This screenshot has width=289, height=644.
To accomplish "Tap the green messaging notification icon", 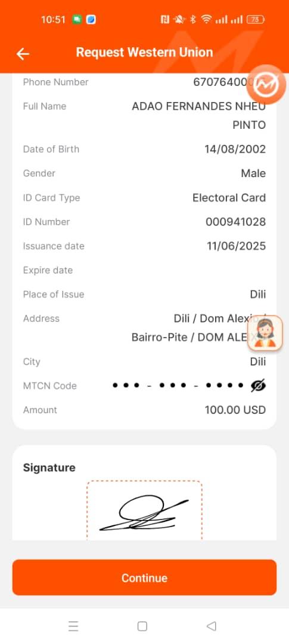I will 77,19.
